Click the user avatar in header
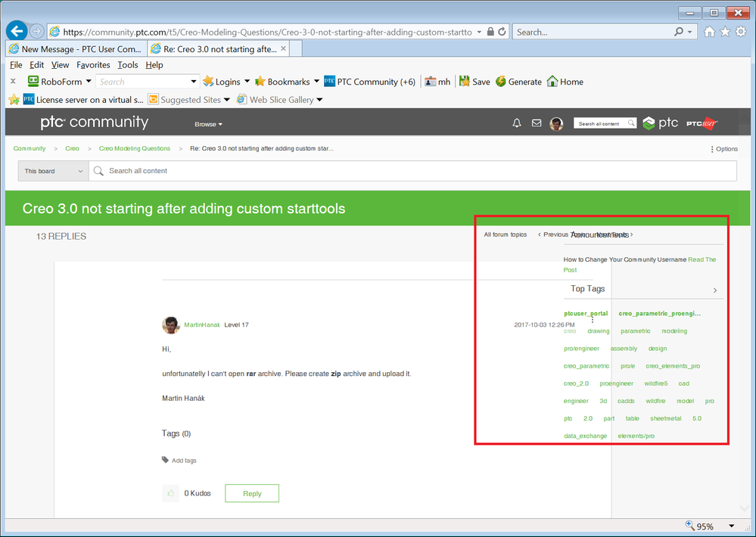Viewport: 756px width, 537px height. pos(556,123)
